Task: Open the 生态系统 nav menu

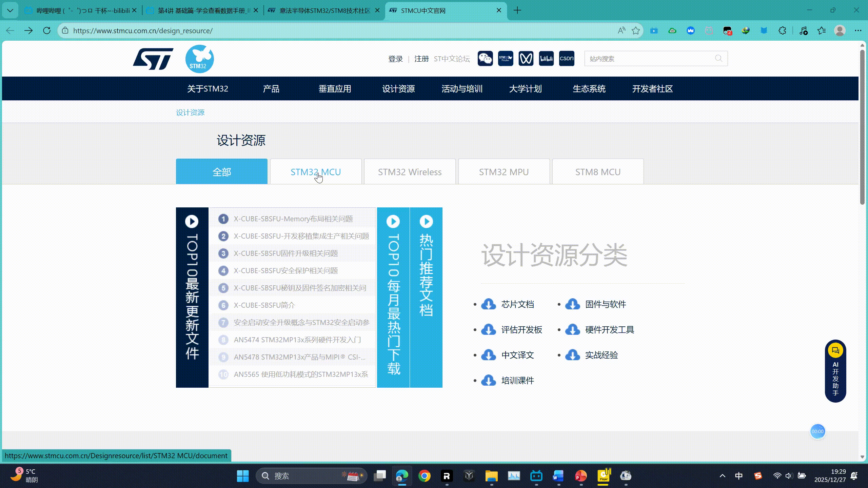Action: click(x=589, y=89)
